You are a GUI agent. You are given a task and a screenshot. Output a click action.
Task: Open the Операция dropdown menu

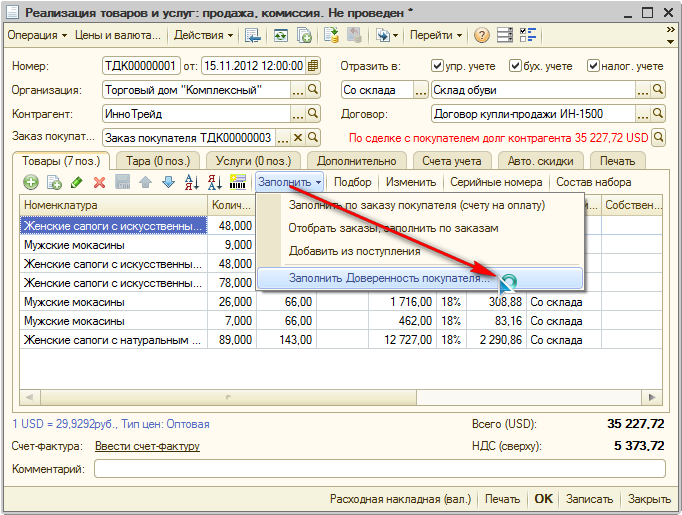coord(37,35)
